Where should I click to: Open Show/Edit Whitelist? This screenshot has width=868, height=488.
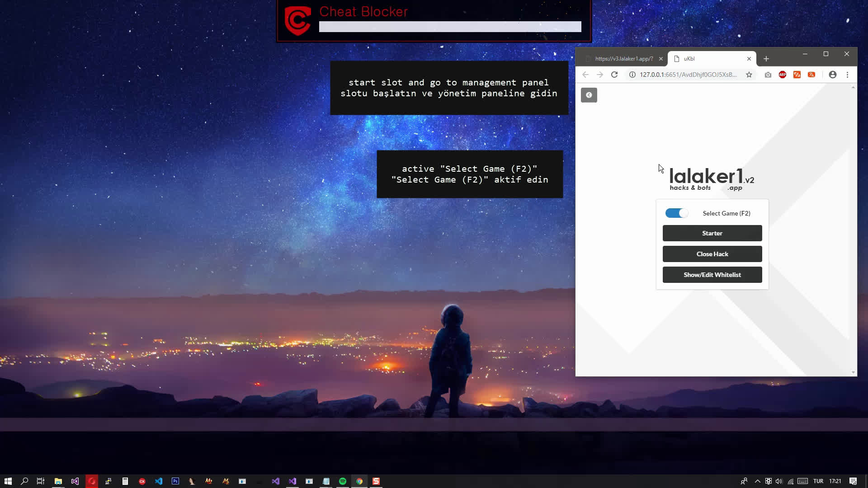pos(712,274)
